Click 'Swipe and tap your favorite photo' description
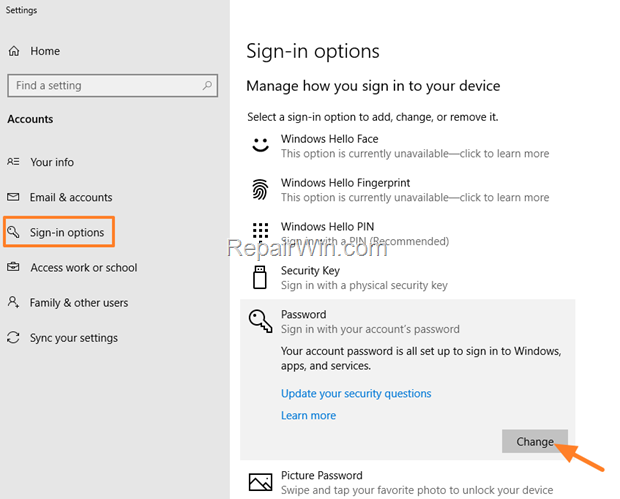Viewport: 620px width, 499px height. [417, 490]
